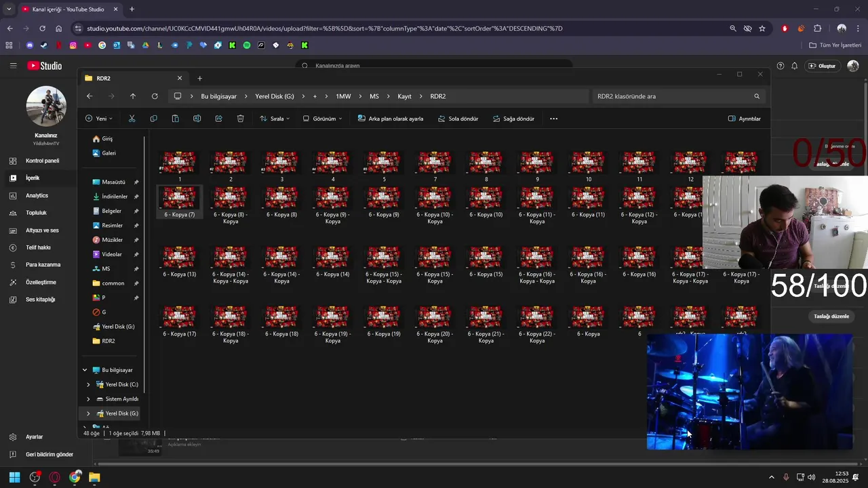The height and width of the screenshot is (488, 868).
Task: Click Arka plan olarak ayarla button
Action: [390, 119]
